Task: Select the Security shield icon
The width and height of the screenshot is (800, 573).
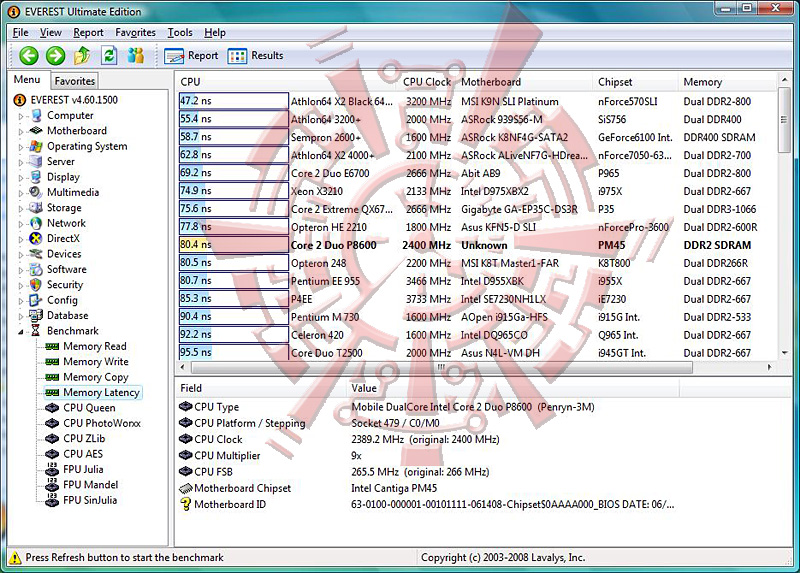Action: (36, 285)
